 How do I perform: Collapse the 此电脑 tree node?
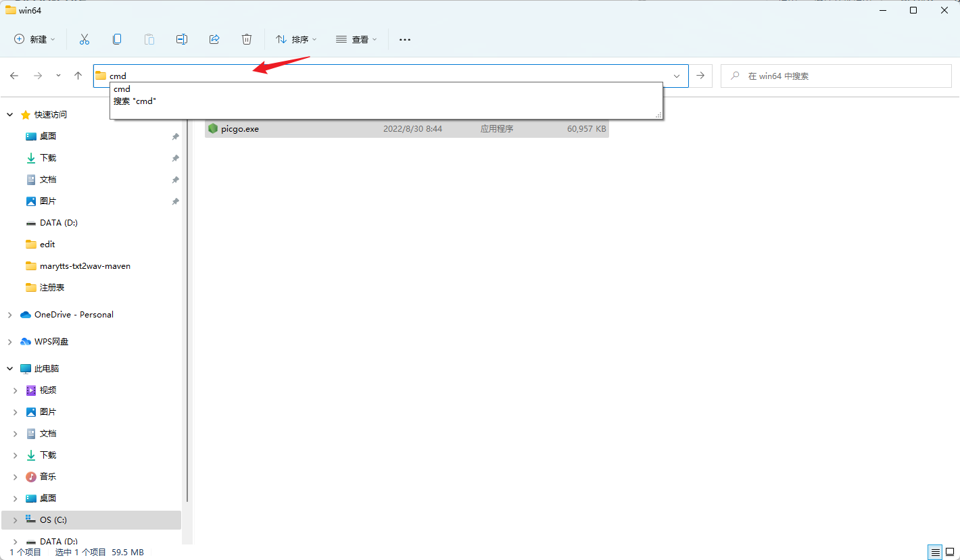(9, 369)
